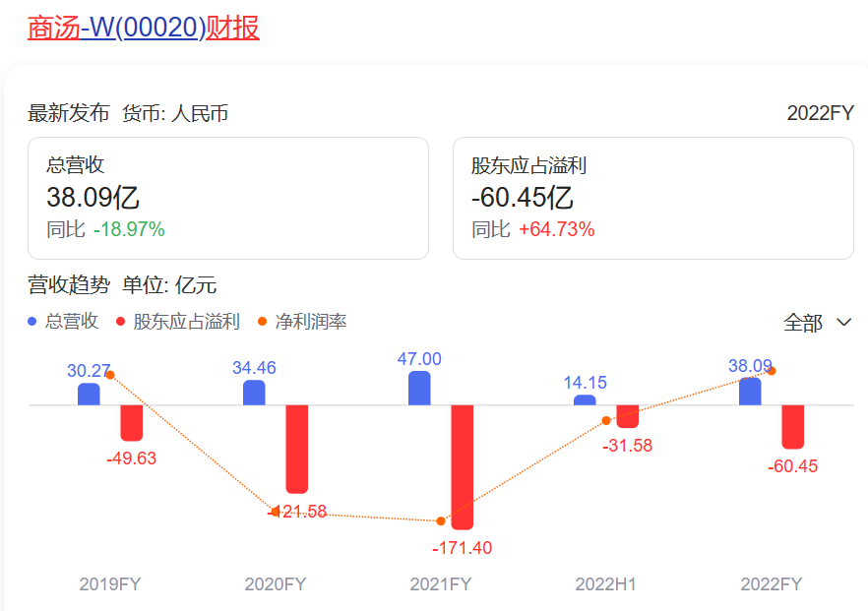Click the 2021FY axis label
The height and width of the screenshot is (611, 868).
click(x=441, y=583)
